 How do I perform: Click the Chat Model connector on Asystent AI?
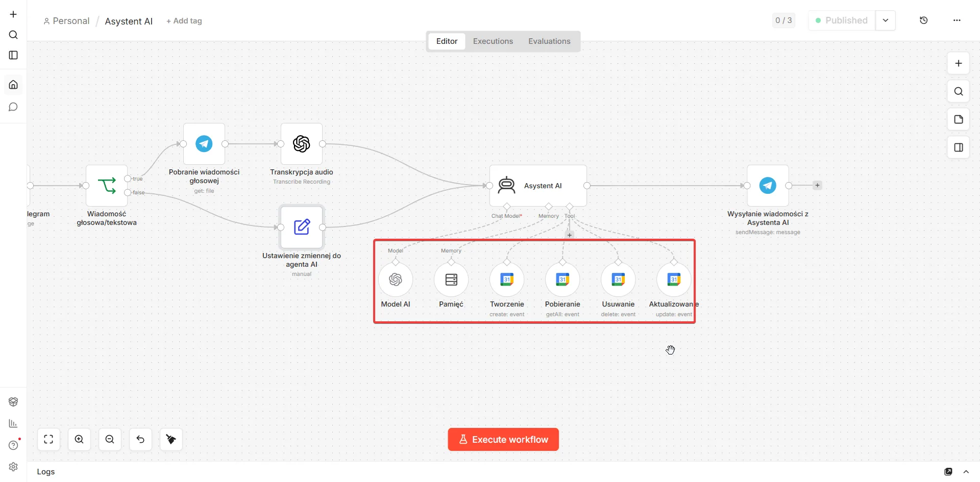click(x=507, y=207)
